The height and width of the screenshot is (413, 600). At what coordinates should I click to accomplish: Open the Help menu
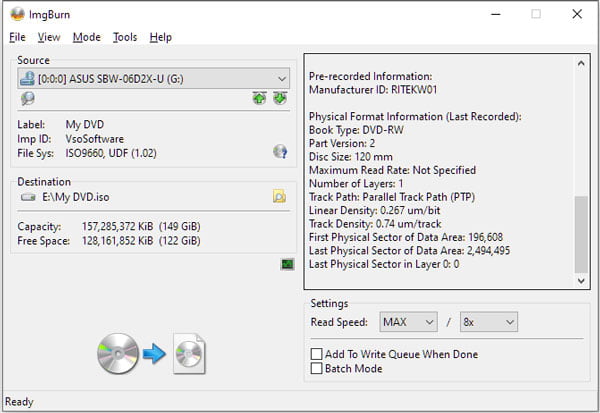161,37
